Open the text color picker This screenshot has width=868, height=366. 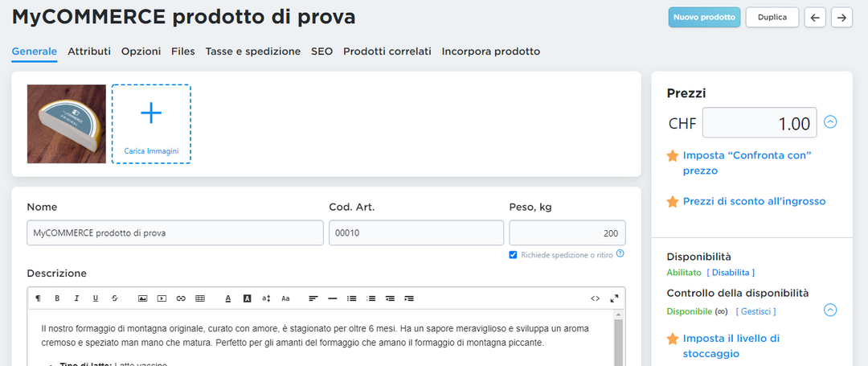coord(228,298)
